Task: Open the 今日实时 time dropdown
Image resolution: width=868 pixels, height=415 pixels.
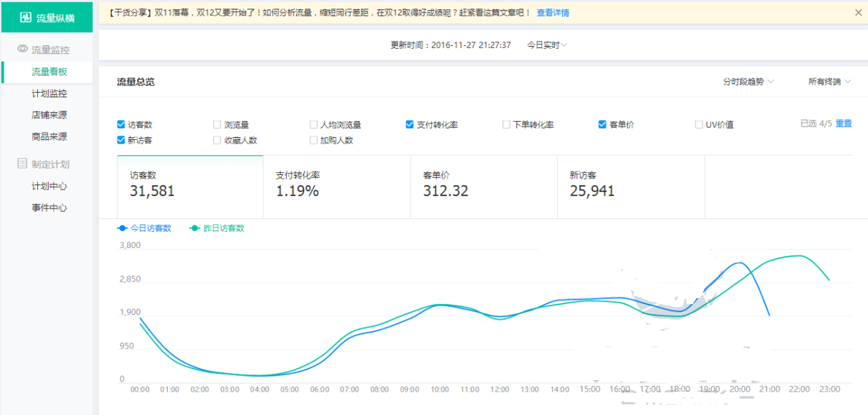Action: [x=546, y=45]
